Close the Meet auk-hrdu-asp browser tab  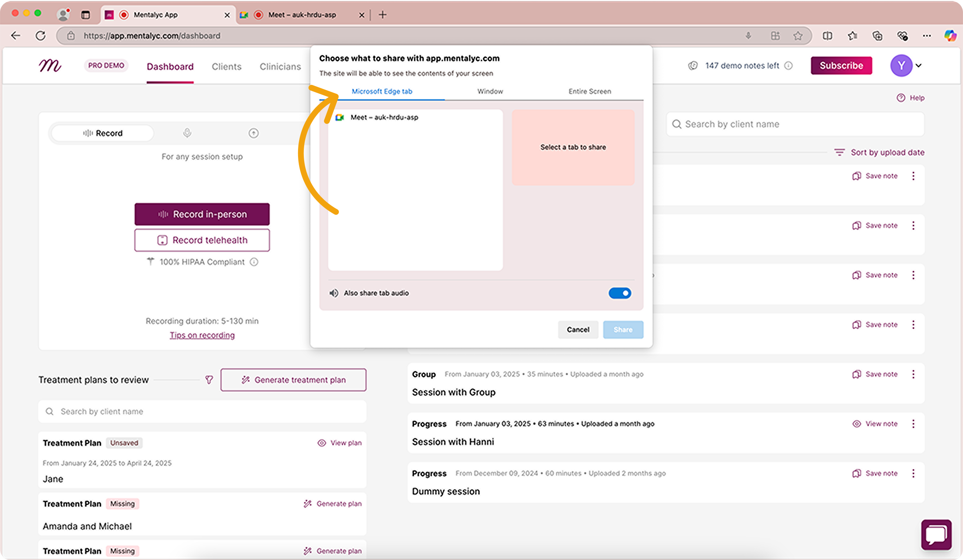pyautogui.click(x=361, y=15)
